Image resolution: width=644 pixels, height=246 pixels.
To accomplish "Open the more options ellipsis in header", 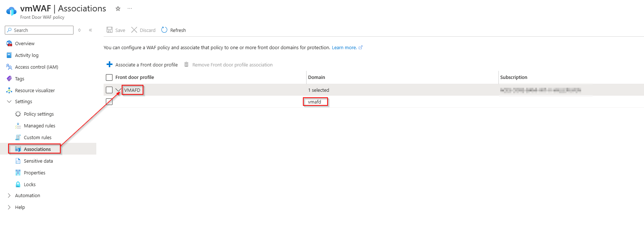I will pyautogui.click(x=130, y=8).
